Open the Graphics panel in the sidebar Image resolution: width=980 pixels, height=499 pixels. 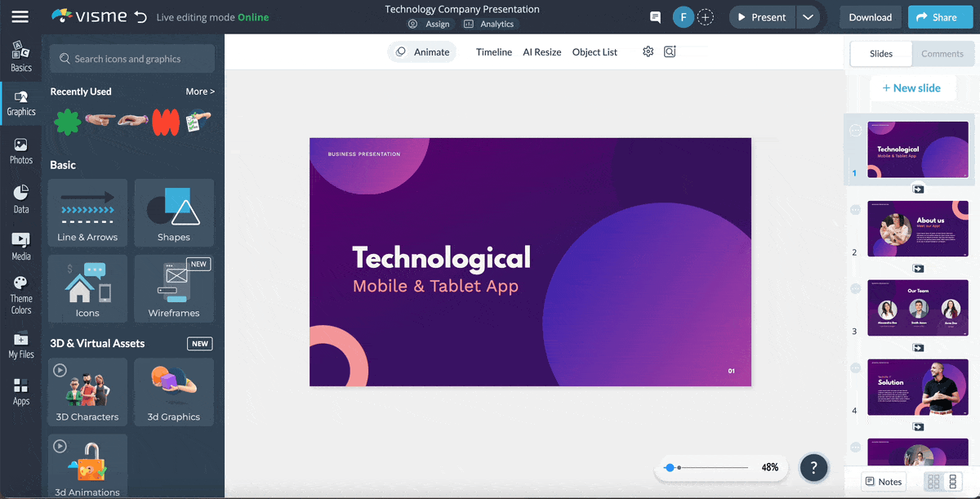[20, 103]
